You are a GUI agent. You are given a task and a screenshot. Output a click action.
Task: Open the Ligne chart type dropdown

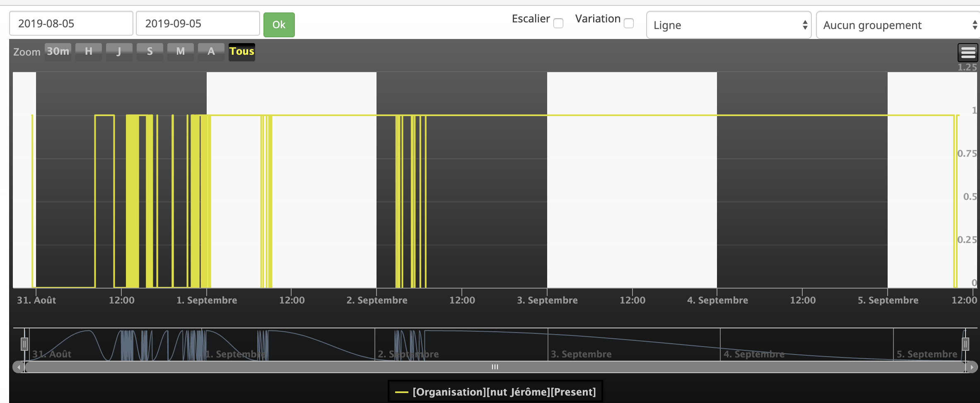point(729,25)
